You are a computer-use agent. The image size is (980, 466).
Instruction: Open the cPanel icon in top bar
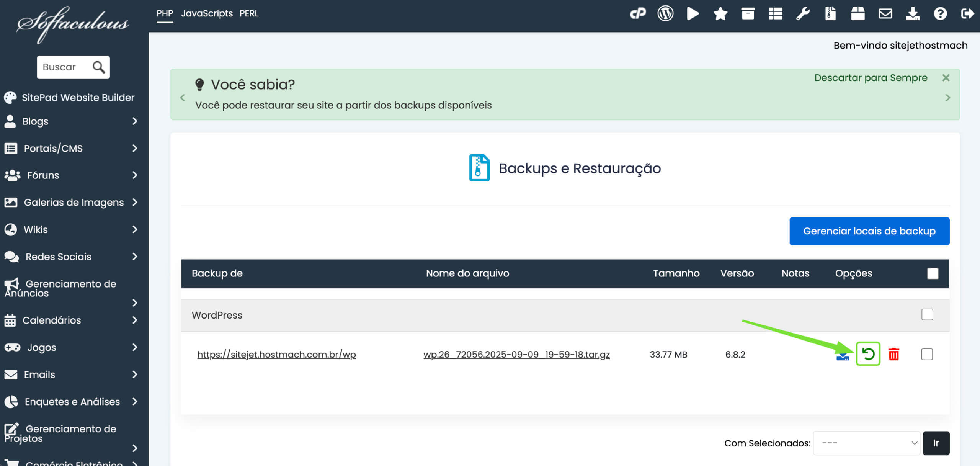click(638, 14)
